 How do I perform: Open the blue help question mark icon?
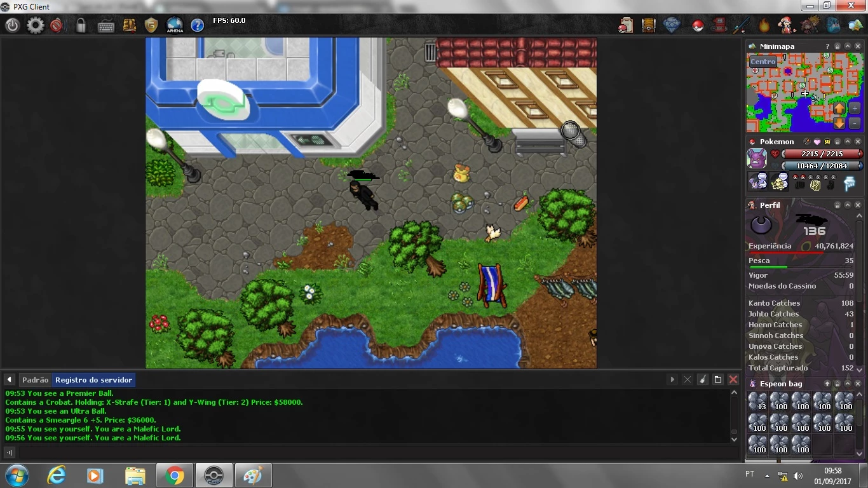198,25
